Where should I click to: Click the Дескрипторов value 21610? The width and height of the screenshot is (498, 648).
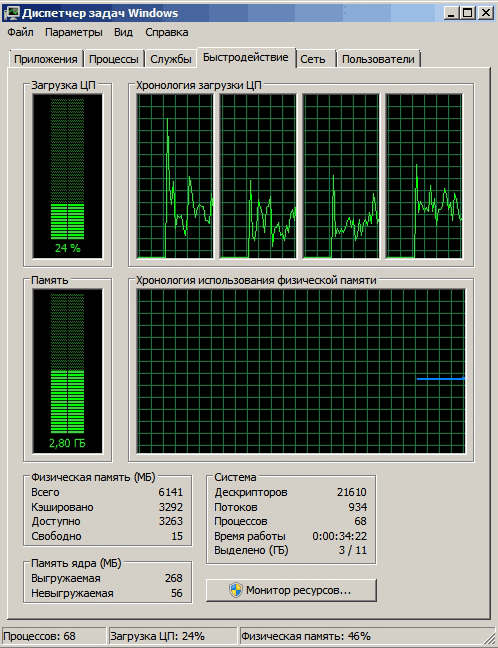pos(352,492)
